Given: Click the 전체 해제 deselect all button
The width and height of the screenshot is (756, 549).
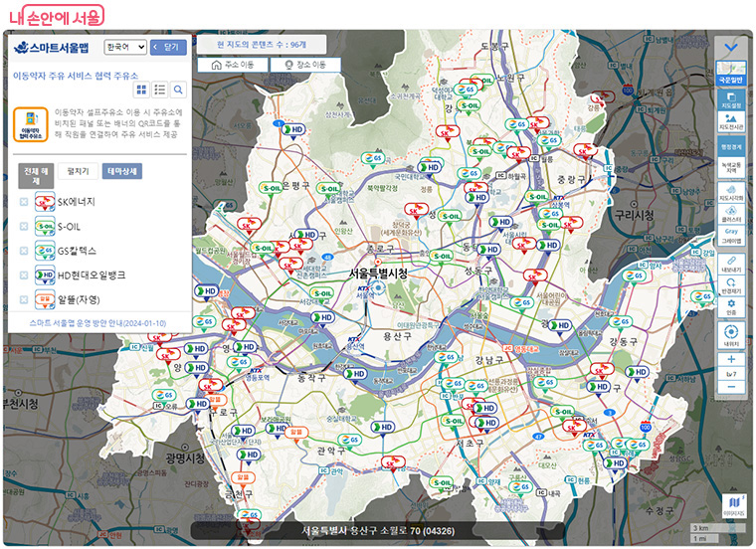Looking at the screenshot, I should pos(36,175).
